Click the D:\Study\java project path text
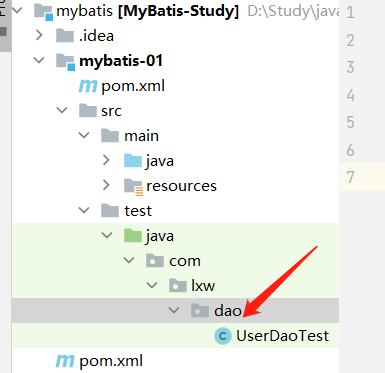 293,11
